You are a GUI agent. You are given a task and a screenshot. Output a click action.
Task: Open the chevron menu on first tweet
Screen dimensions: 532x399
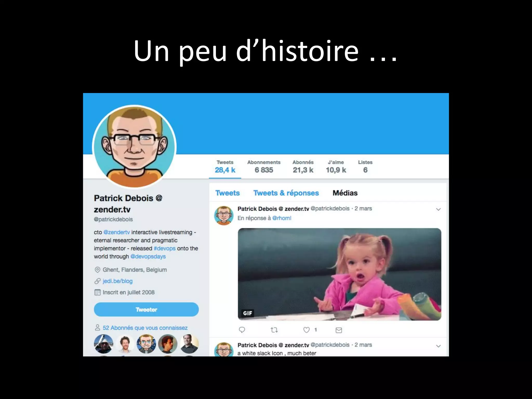(438, 209)
